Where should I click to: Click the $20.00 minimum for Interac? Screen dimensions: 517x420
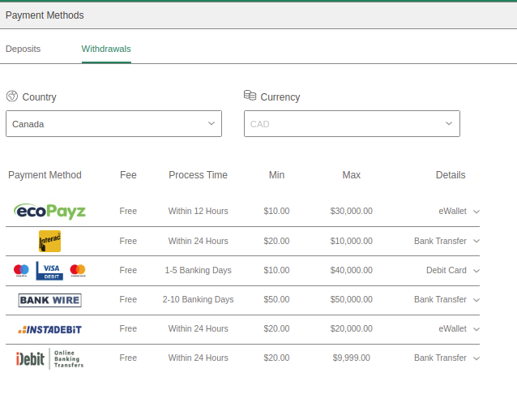[x=276, y=241]
